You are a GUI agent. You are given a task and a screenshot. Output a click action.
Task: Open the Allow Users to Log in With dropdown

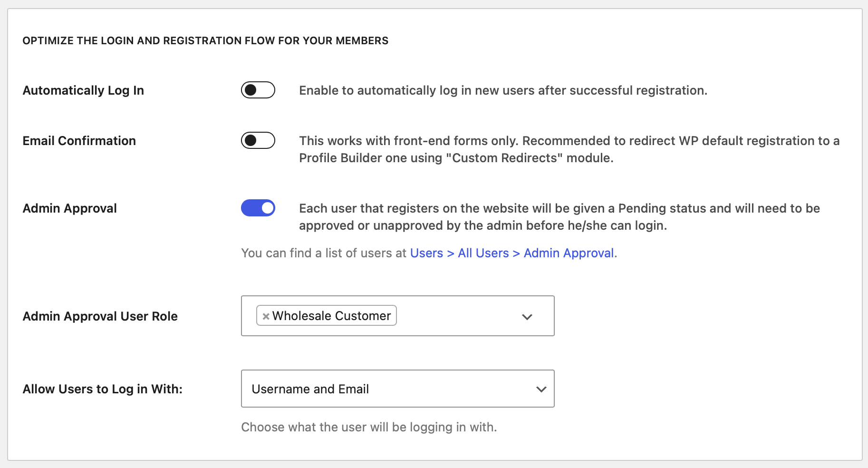pos(398,389)
